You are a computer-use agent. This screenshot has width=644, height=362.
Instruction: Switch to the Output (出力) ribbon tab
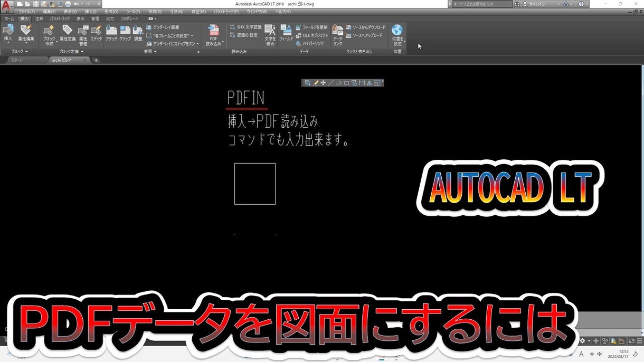click(x=110, y=18)
